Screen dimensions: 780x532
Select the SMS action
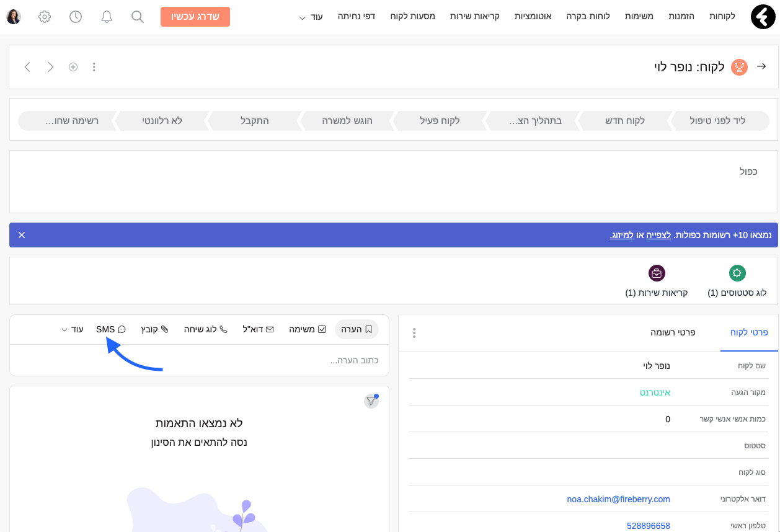[x=111, y=329]
